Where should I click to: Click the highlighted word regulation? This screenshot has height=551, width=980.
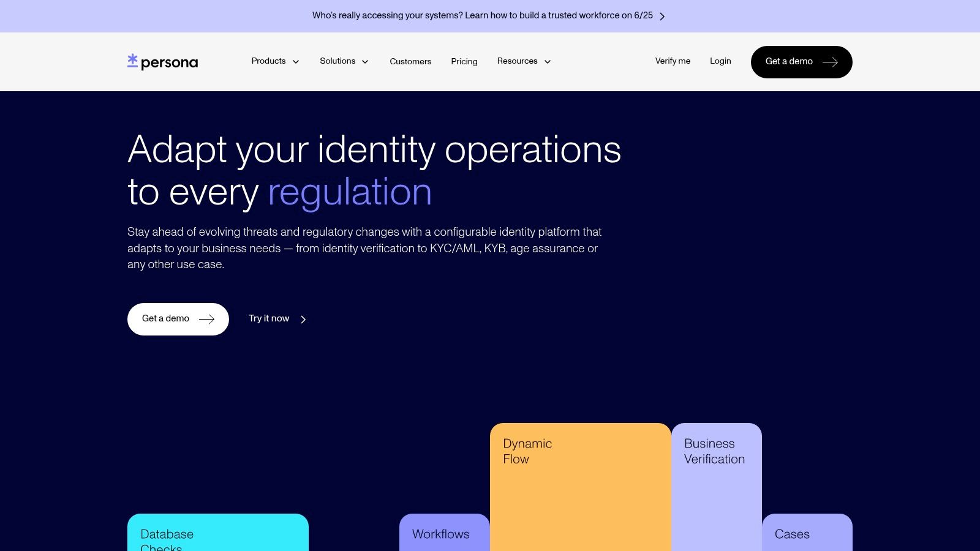pyautogui.click(x=350, y=192)
